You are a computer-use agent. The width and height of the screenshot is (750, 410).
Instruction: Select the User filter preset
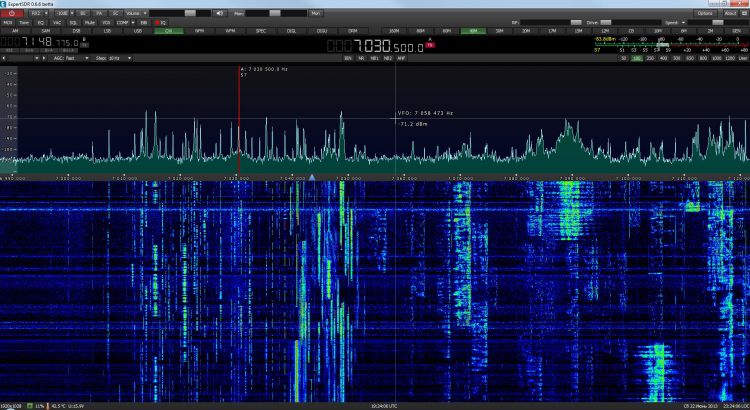(743, 58)
